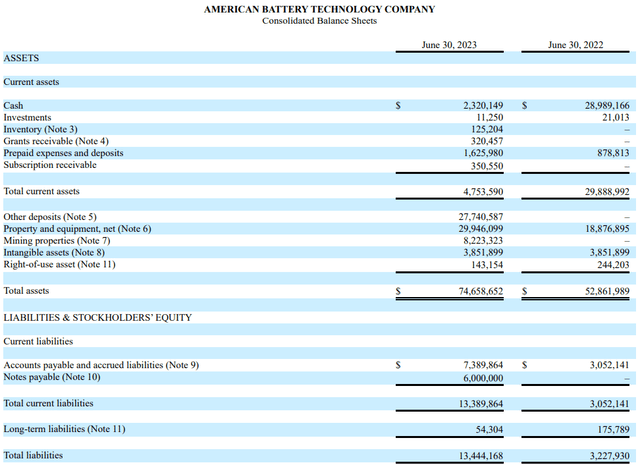Click the "ASSETS" section heading

click(x=21, y=58)
